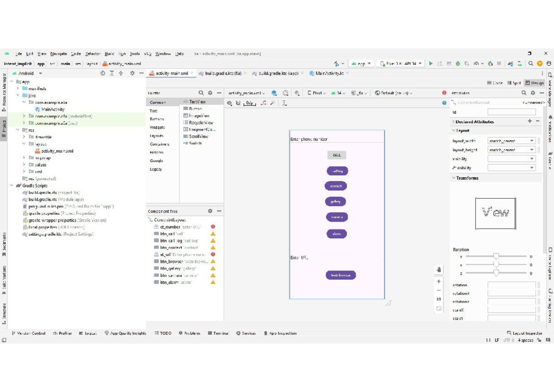The image size is (554, 392).
Task: Click the blue help icon on design toolbar
Action: point(444,103)
